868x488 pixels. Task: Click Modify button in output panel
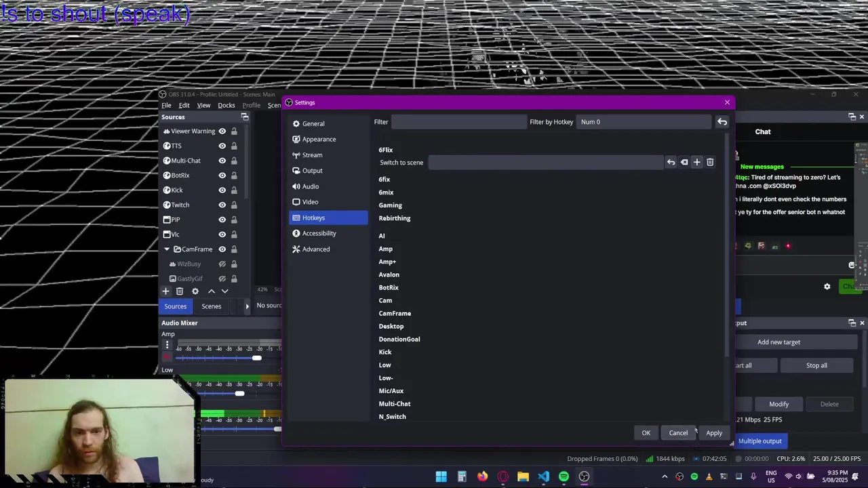pos(778,404)
